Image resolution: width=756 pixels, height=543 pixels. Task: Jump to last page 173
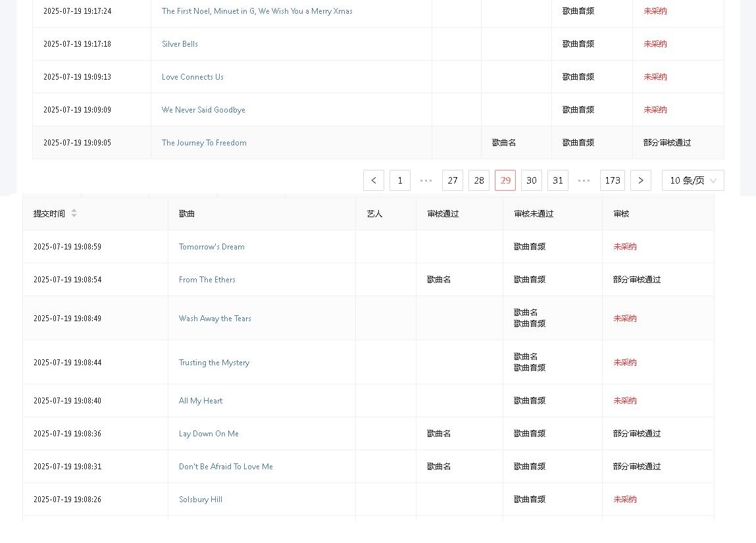click(x=613, y=180)
